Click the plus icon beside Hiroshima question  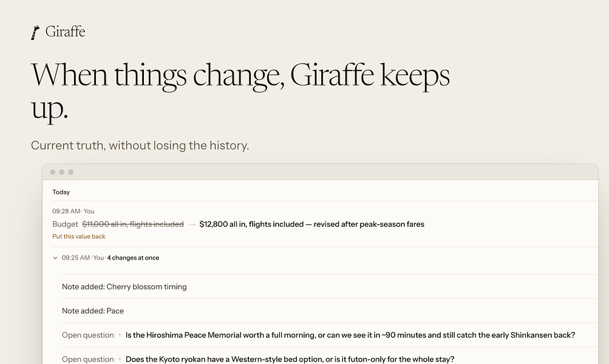coord(120,335)
